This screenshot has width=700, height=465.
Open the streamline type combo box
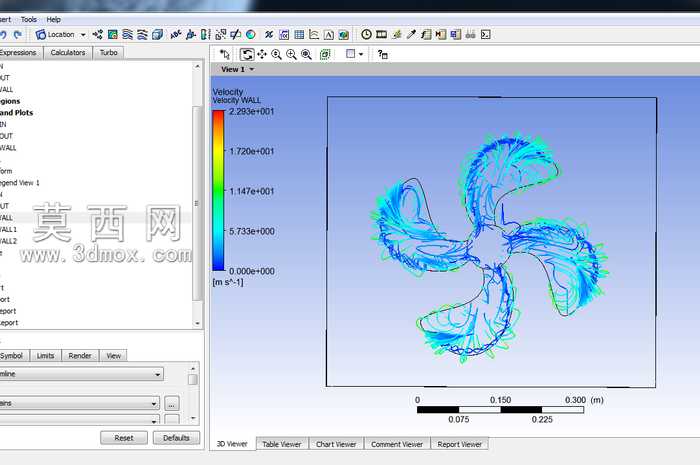pyautogui.click(x=81, y=374)
